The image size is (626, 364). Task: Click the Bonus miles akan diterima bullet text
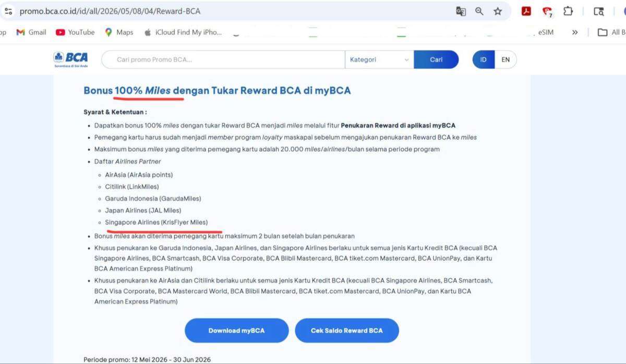[224, 236]
